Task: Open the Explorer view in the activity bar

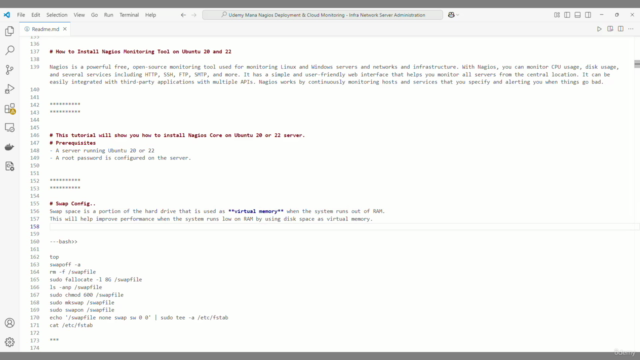Action: [9, 31]
